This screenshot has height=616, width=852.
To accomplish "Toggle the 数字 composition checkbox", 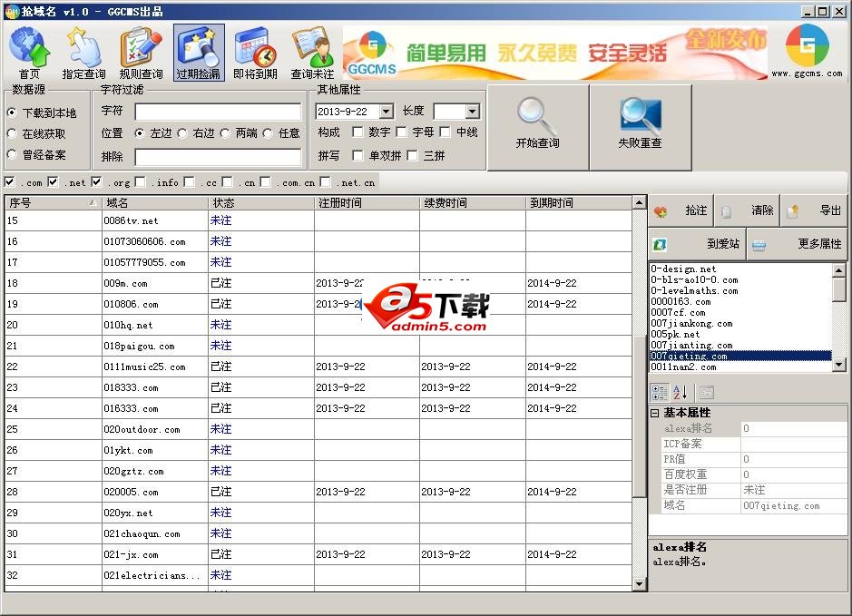I will coord(357,132).
